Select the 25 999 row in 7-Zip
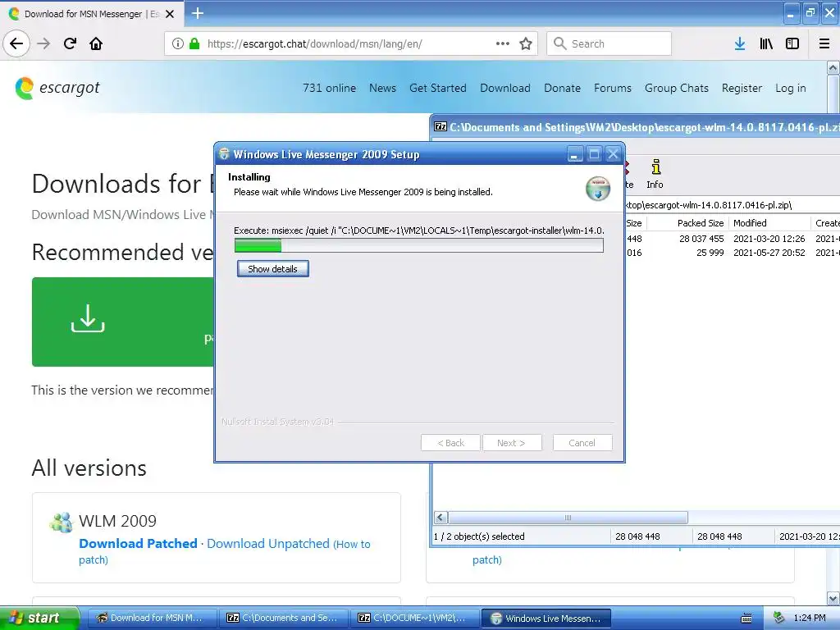 pos(732,253)
